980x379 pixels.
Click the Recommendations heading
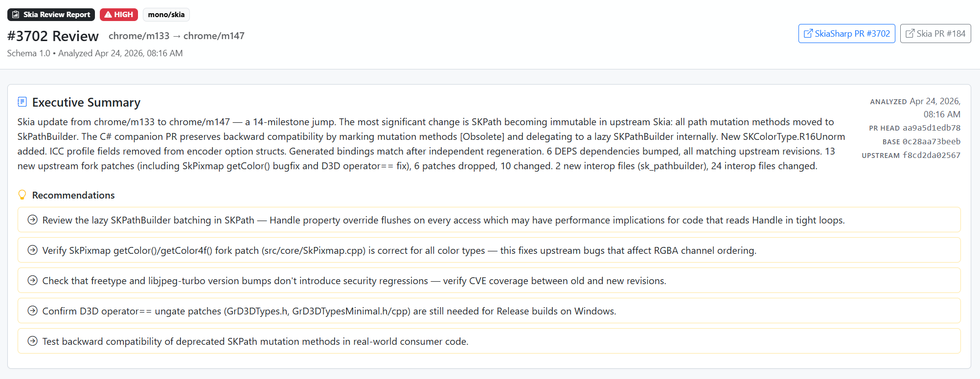[x=73, y=195]
